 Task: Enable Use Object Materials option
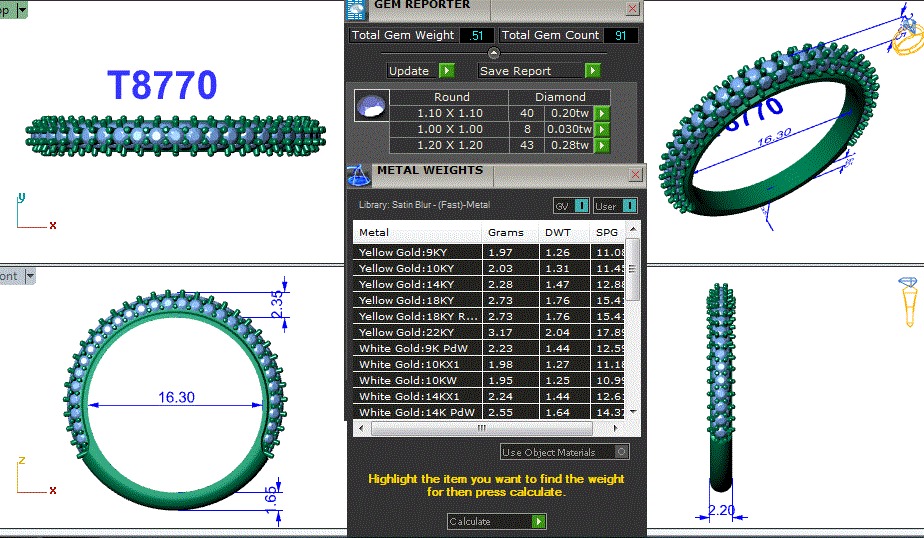(x=622, y=452)
